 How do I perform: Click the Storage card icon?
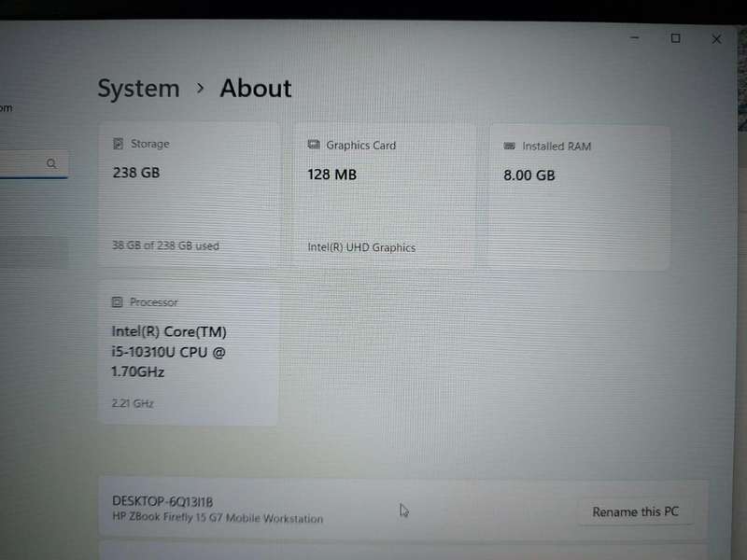[119, 144]
